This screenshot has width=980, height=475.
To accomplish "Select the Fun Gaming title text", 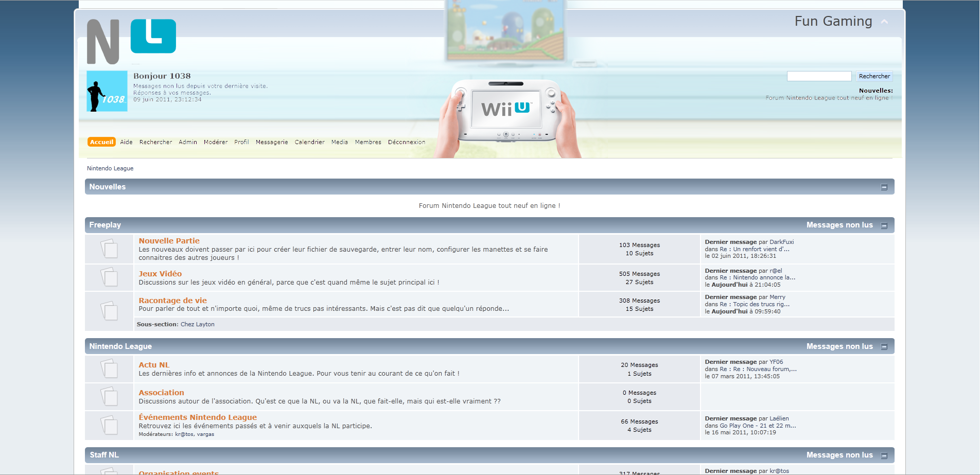I will click(833, 21).
